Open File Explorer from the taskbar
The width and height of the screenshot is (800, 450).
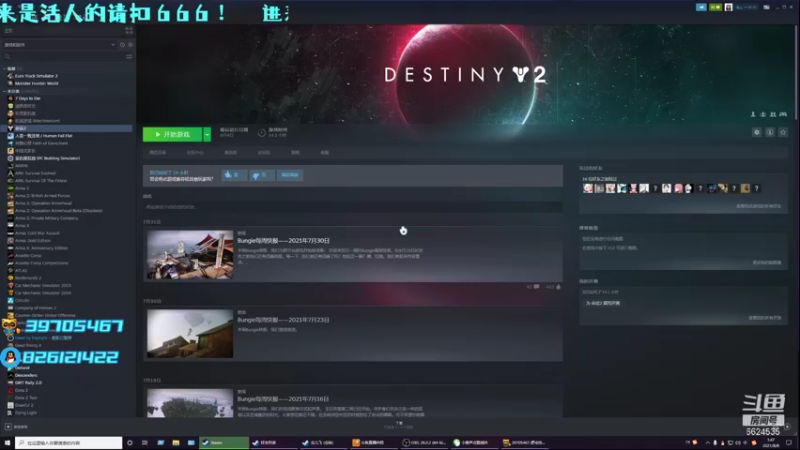pos(176,443)
